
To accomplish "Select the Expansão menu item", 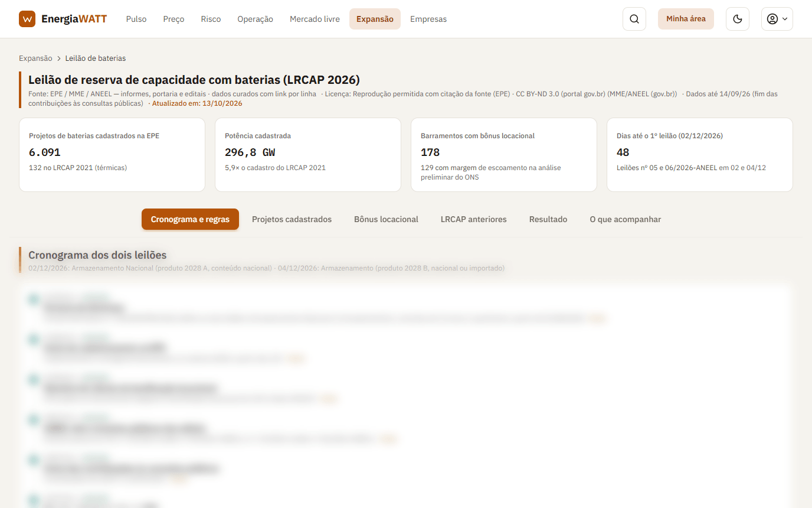I will [x=375, y=19].
